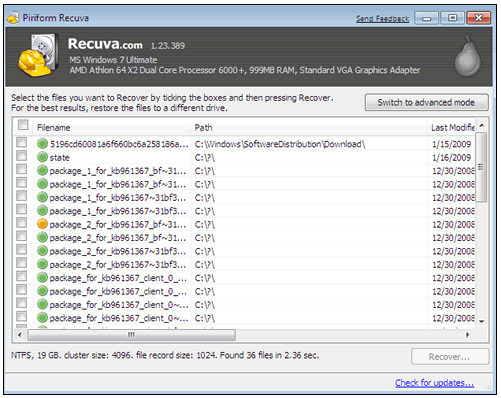
Task: Click green status icon of 5196cd60081a6f660 file
Action: tap(42, 144)
